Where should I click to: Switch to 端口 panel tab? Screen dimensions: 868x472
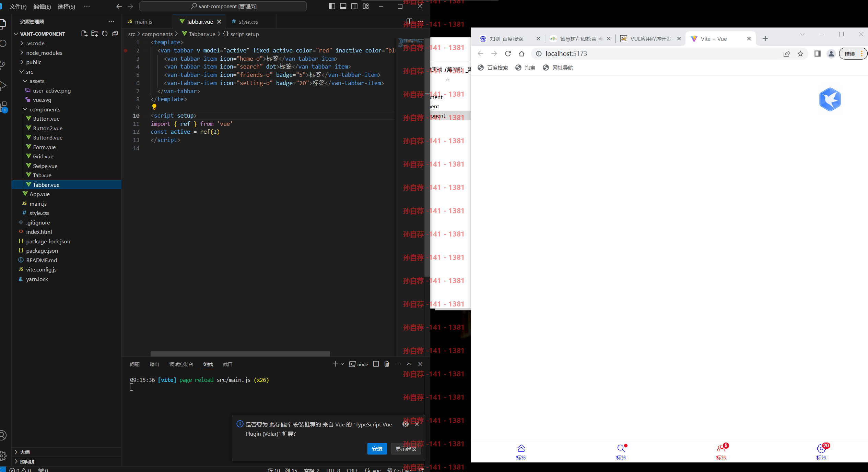pos(228,364)
